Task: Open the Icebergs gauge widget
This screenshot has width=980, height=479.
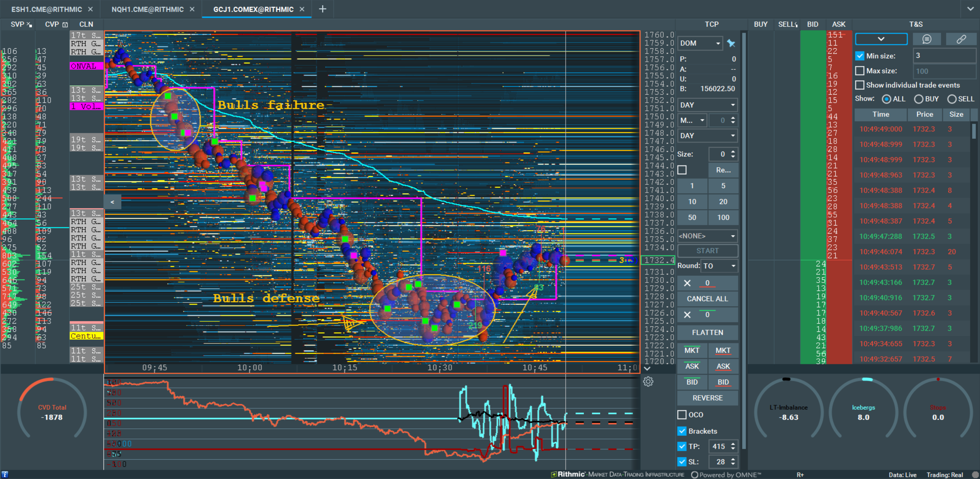Action: (863, 408)
